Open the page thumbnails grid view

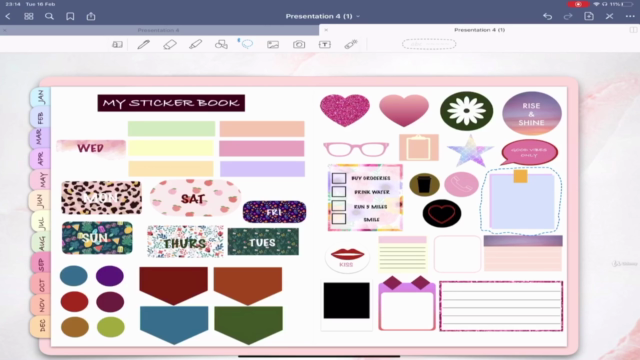[29, 16]
